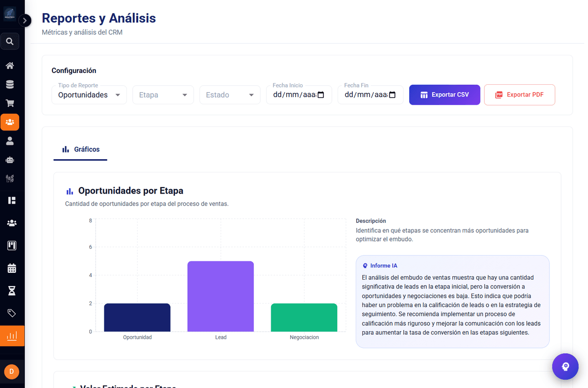Open the Estado dropdown
Image resolution: width=588 pixels, height=388 pixels.
230,95
